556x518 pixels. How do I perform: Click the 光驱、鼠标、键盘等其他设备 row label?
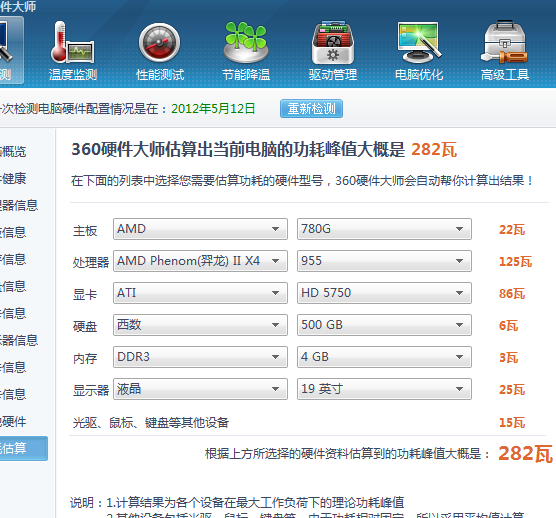[151, 423]
